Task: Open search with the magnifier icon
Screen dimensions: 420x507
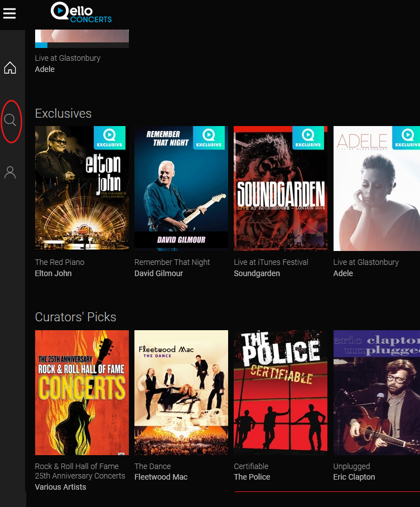Action: (x=10, y=120)
